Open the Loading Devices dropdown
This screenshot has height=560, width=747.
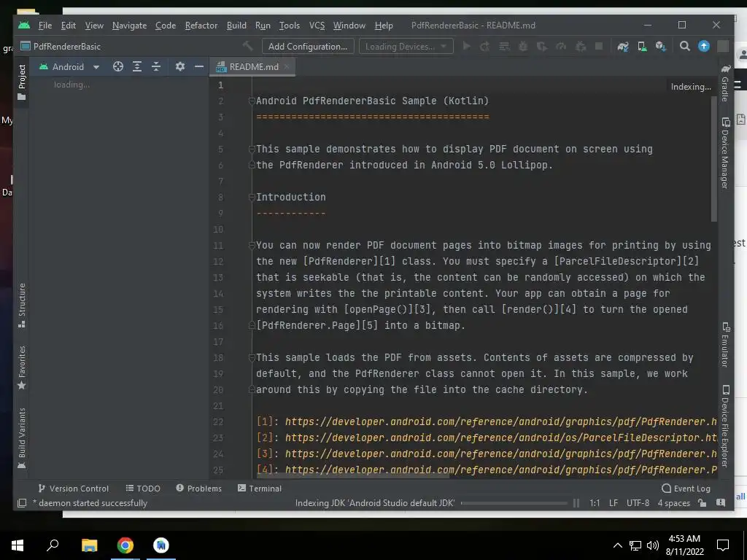coord(406,46)
